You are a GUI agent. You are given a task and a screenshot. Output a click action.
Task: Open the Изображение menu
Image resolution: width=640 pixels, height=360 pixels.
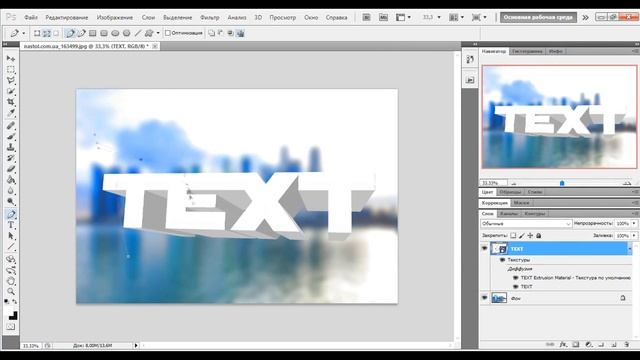[x=115, y=18]
